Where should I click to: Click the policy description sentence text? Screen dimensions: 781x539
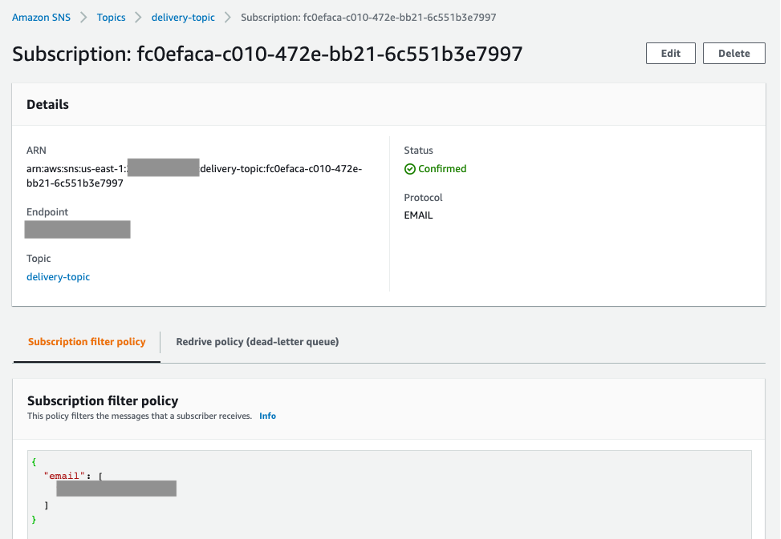(x=139, y=416)
